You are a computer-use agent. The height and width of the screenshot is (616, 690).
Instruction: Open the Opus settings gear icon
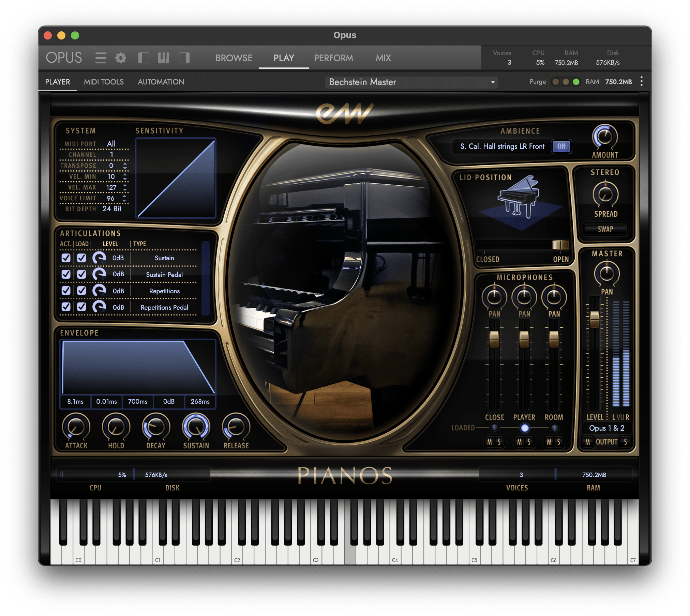coord(121,58)
